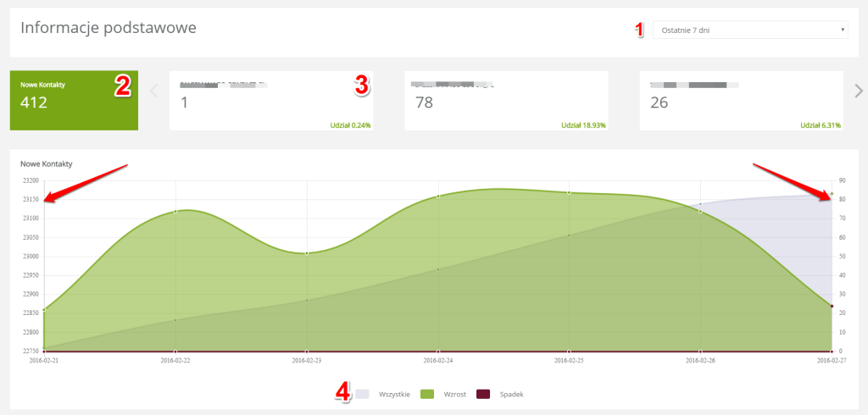Click the card with Udział 0.24%

tap(271, 100)
